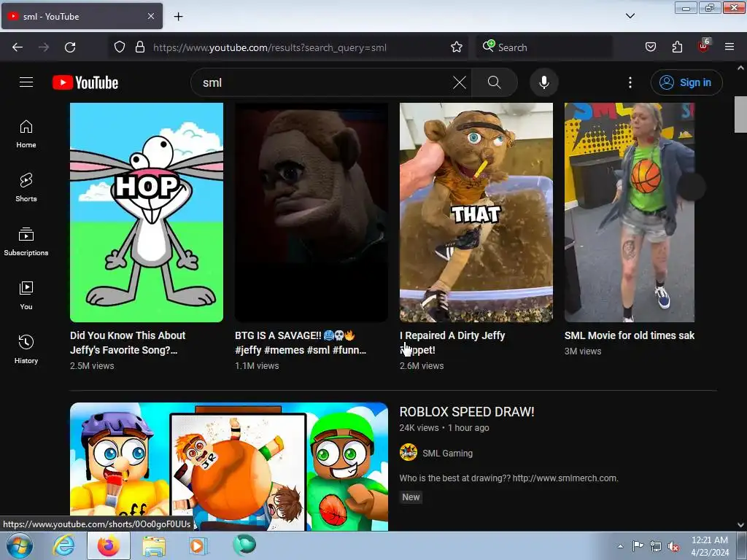
Task: Go back to previous page
Action: (18, 47)
